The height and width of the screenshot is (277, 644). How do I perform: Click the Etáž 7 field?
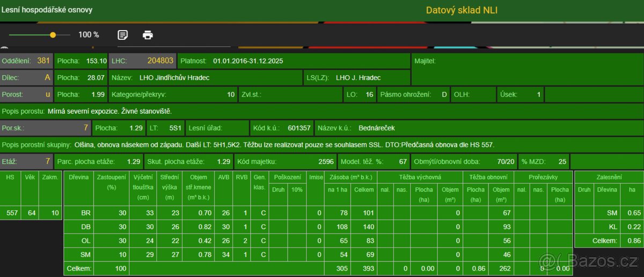pos(27,162)
